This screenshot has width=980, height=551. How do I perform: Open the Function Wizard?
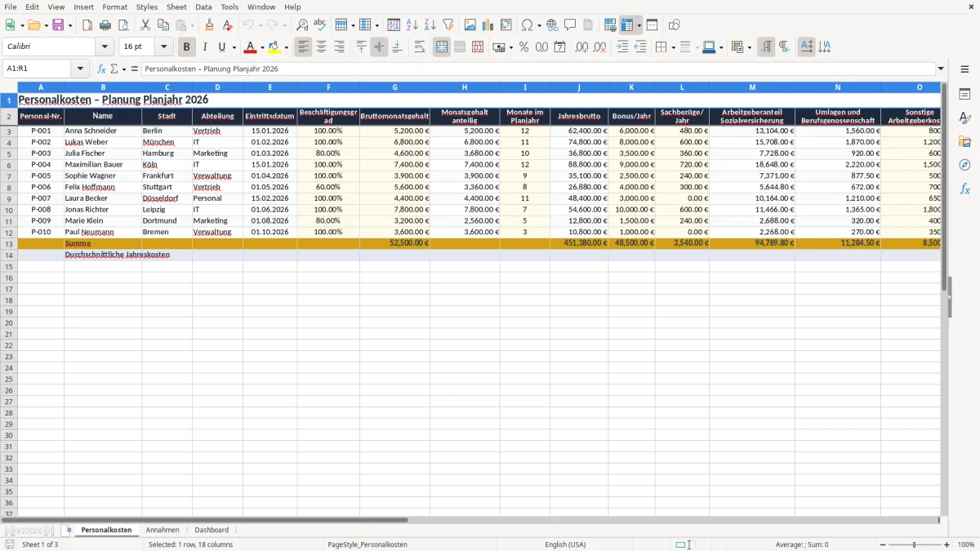tap(102, 69)
